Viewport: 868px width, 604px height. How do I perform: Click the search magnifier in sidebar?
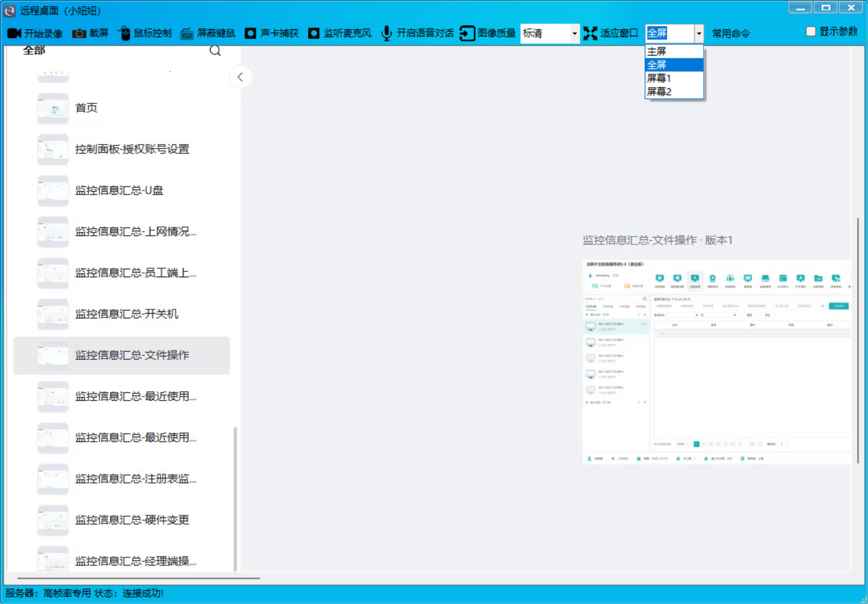215,51
